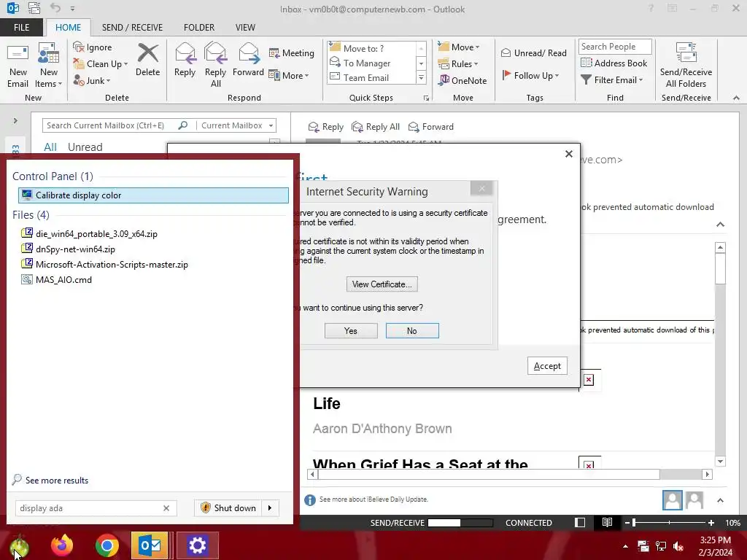Open Chrome from the taskbar

tap(107, 545)
